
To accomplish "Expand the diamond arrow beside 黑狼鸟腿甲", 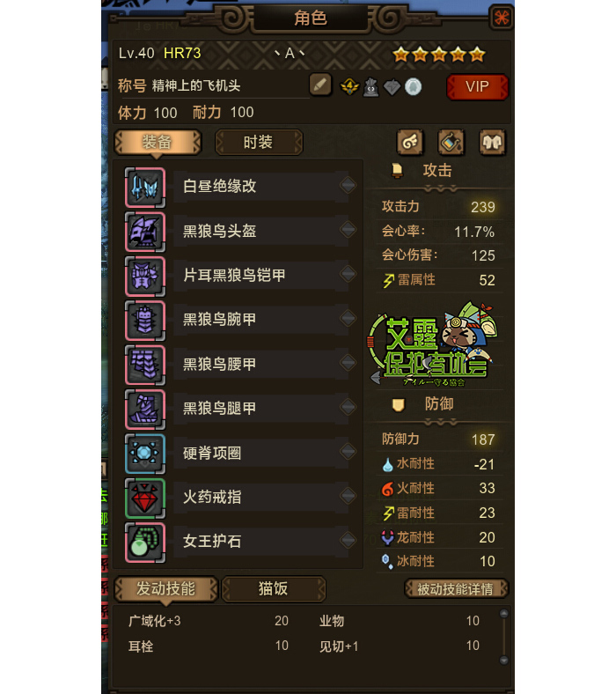I will [348, 407].
